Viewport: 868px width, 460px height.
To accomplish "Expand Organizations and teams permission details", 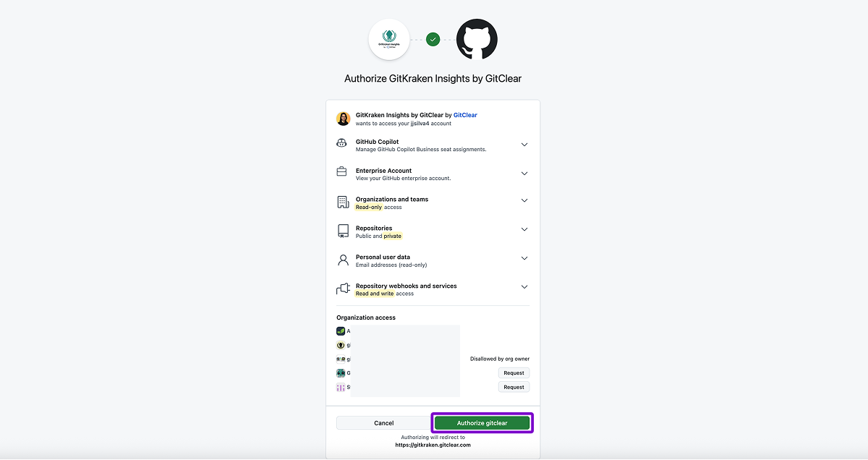I will [x=524, y=200].
